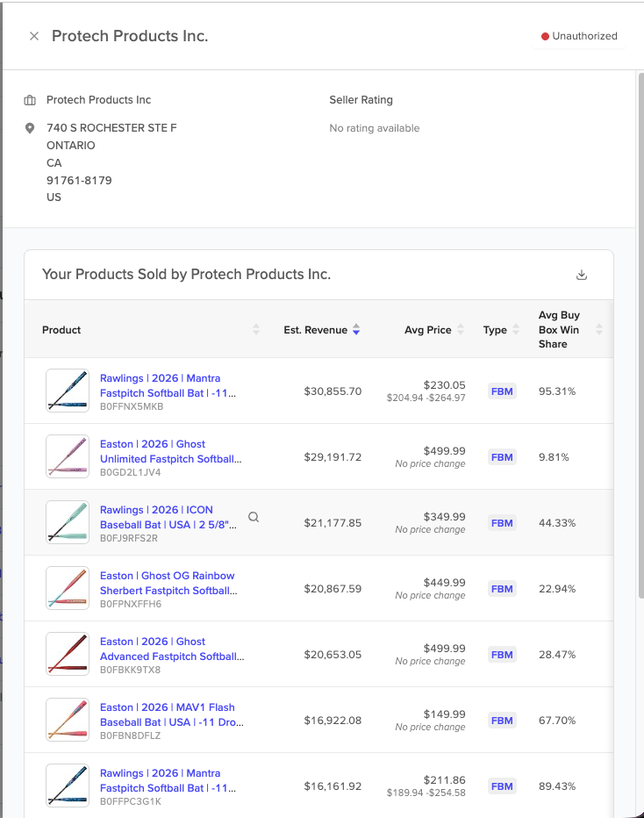The width and height of the screenshot is (644, 818).
Task: Click FBM tag in $21,177.85 row
Action: click(x=502, y=523)
